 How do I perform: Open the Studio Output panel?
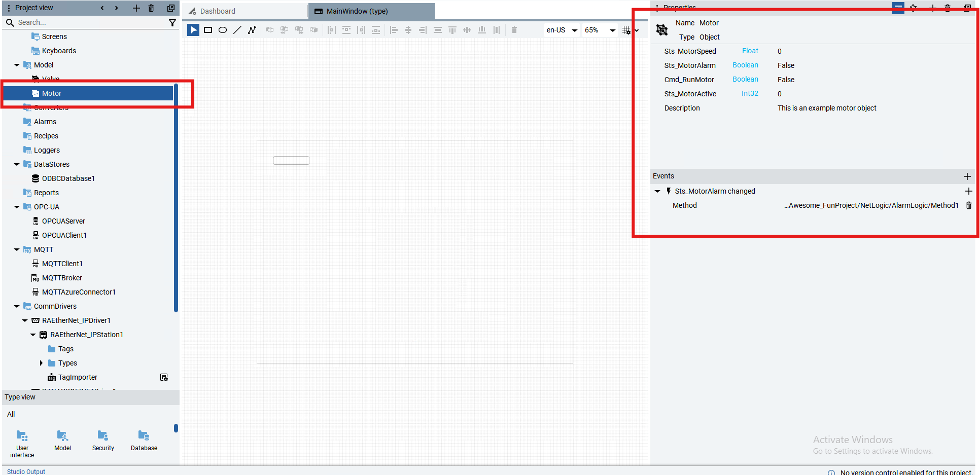click(26, 471)
